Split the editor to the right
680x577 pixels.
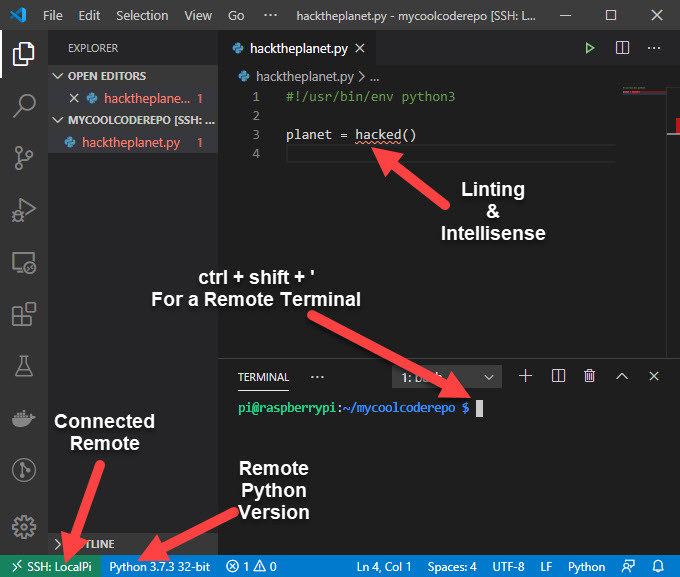tap(622, 48)
